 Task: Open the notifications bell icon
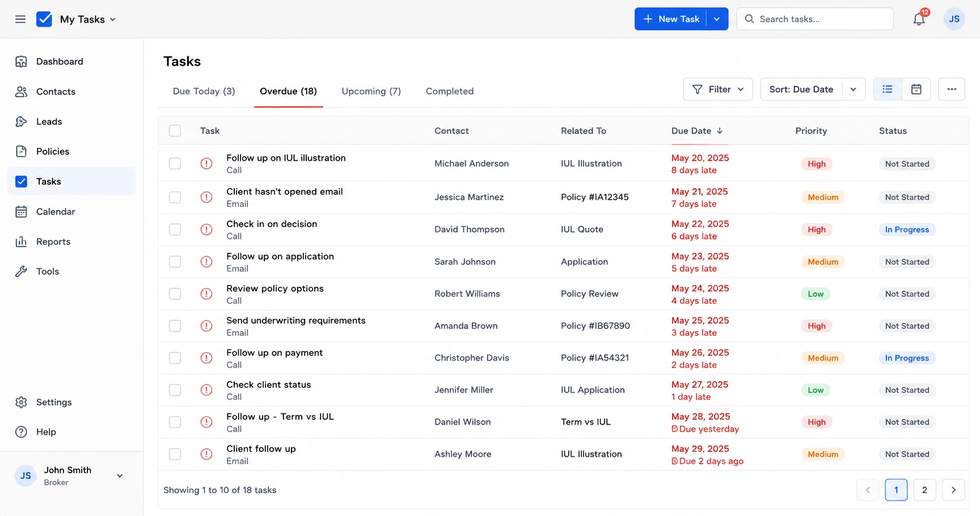919,19
